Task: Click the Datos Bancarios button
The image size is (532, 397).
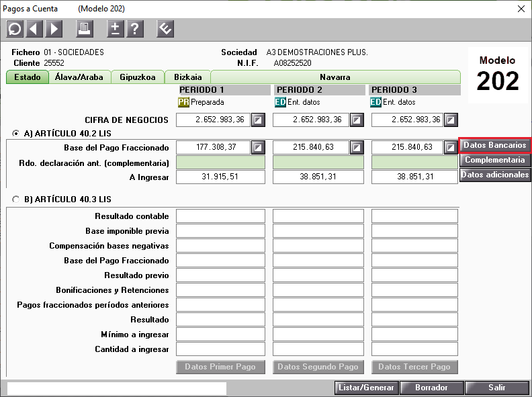Action: (495, 145)
